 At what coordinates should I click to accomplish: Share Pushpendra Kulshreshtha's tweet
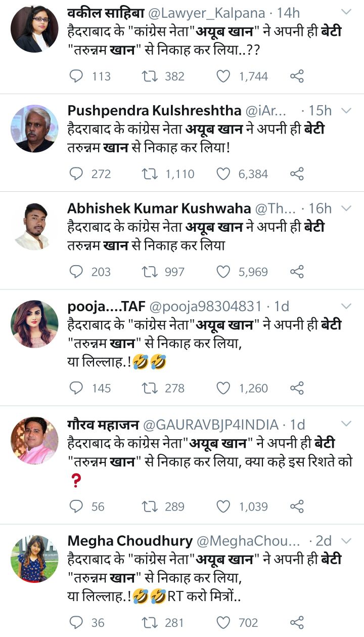coord(297,174)
